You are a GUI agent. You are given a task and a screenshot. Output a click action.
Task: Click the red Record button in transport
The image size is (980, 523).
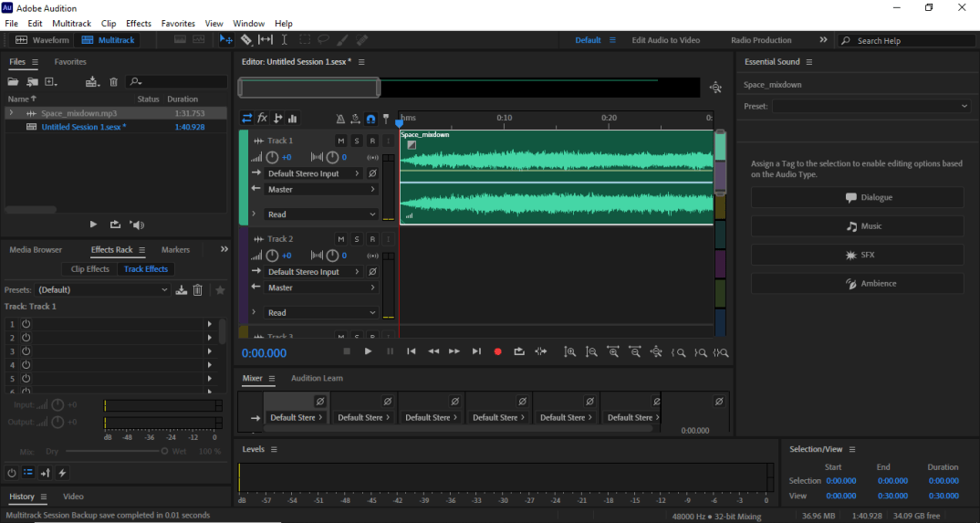[497, 351]
